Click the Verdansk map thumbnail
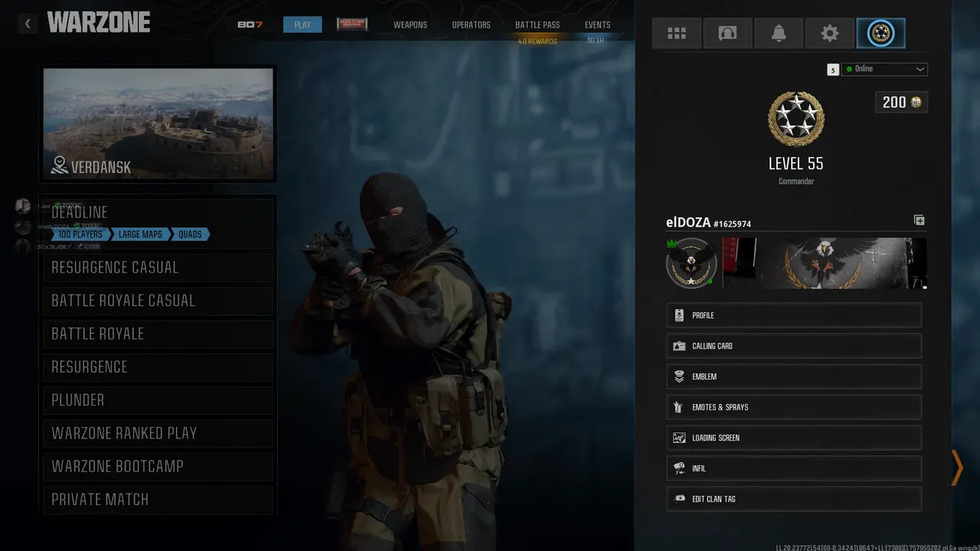Image resolution: width=980 pixels, height=551 pixels. click(158, 124)
